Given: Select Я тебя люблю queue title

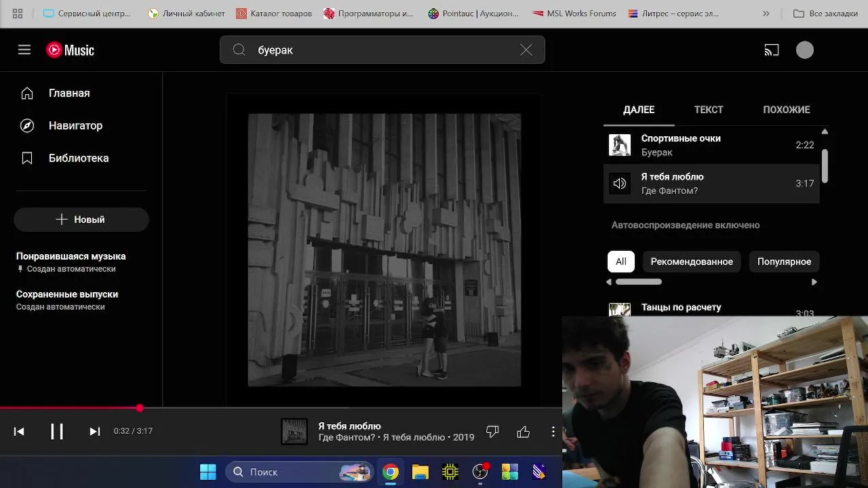Looking at the screenshot, I should (x=672, y=177).
